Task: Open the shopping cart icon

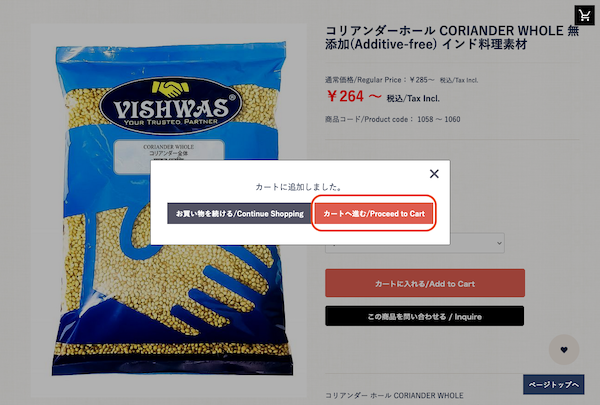Action: (x=584, y=15)
